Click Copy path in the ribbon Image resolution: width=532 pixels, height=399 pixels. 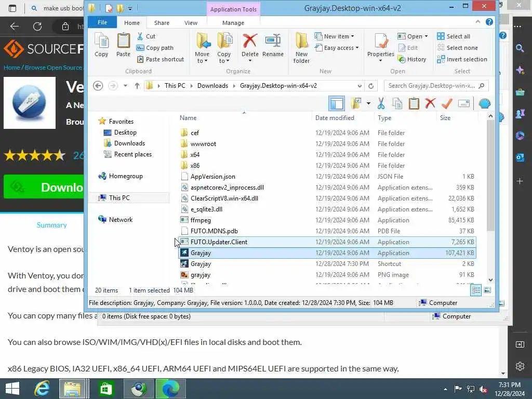coord(155,48)
